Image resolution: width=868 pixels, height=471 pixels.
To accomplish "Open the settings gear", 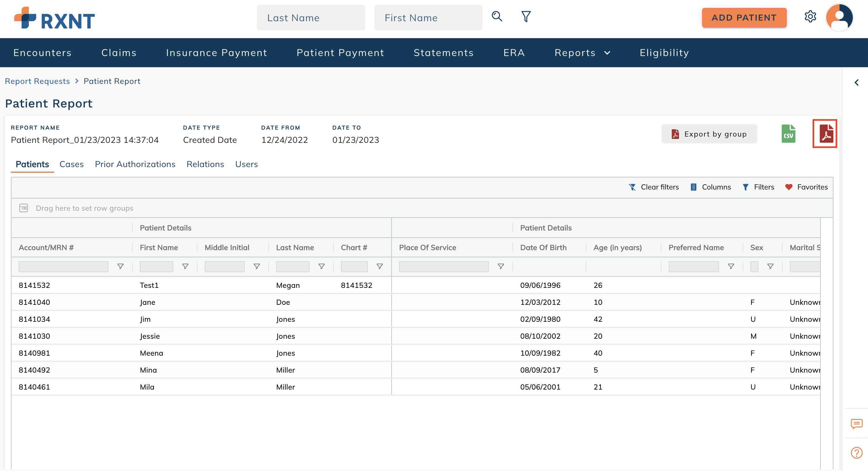I will tap(810, 16).
